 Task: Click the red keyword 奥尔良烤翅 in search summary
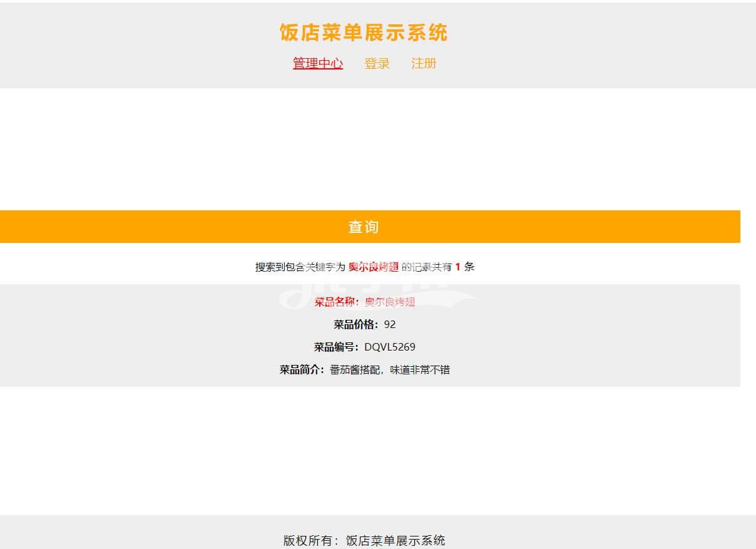tap(373, 267)
